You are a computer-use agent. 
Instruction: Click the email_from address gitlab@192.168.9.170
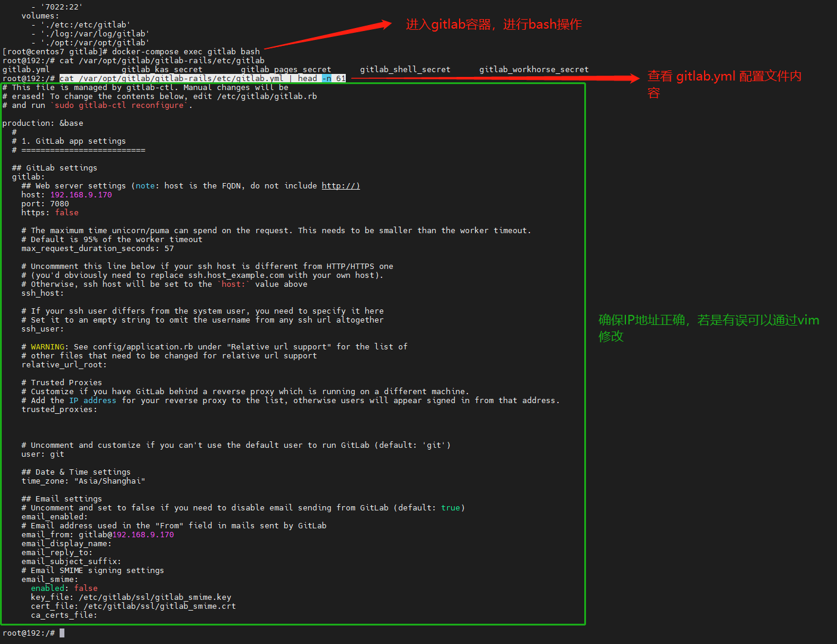click(x=126, y=535)
